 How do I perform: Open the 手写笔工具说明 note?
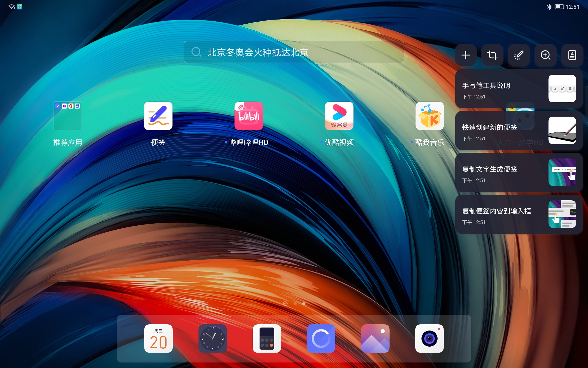pyautogui.click(x=519, y=89)
